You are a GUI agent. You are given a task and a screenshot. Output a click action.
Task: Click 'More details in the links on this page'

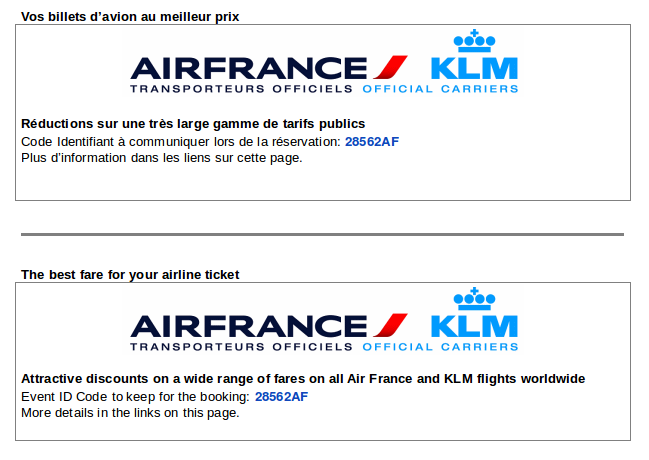click(x=130, y=413)
